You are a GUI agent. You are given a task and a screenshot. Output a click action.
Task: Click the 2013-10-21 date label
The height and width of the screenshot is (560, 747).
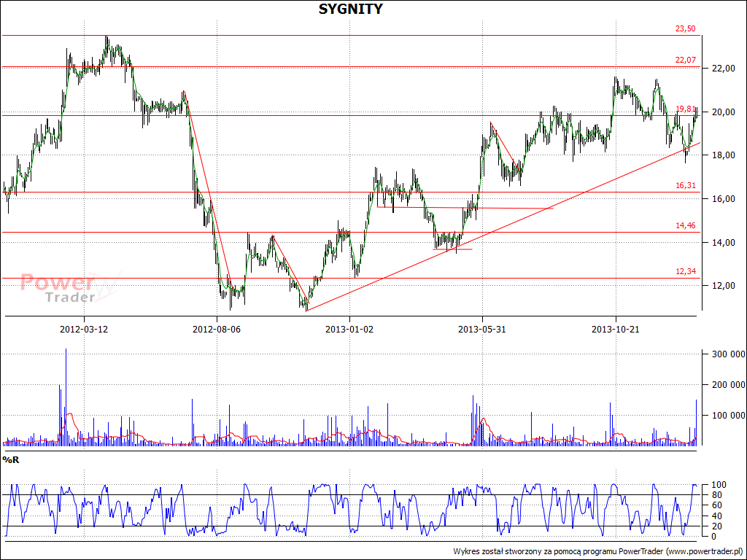pyautogui.click(x=615, y=329)
